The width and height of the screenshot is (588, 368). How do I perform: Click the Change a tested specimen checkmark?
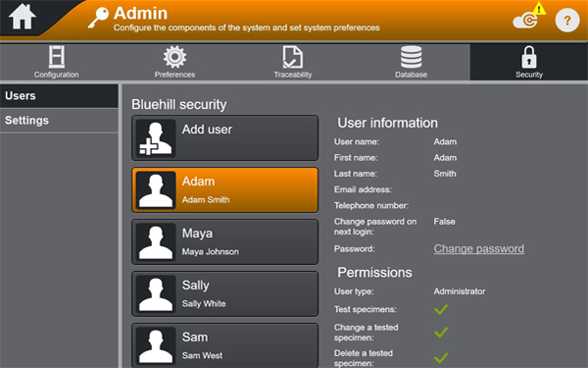[441, 333]
